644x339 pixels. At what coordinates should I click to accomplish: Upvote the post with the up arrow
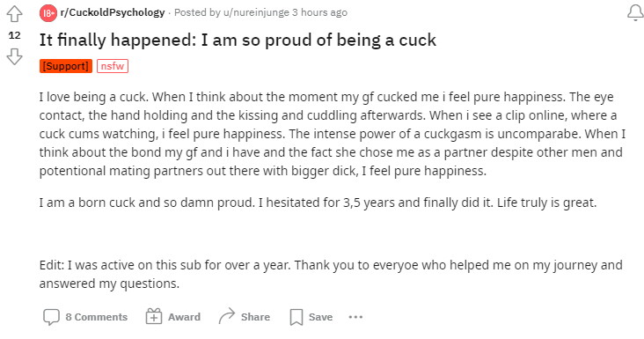coord(14,14)
